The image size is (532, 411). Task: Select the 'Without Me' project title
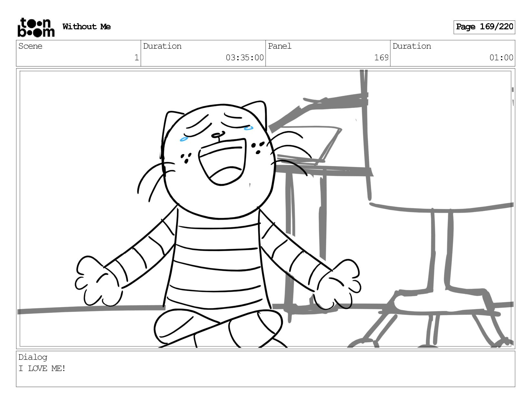coord(86,26)
